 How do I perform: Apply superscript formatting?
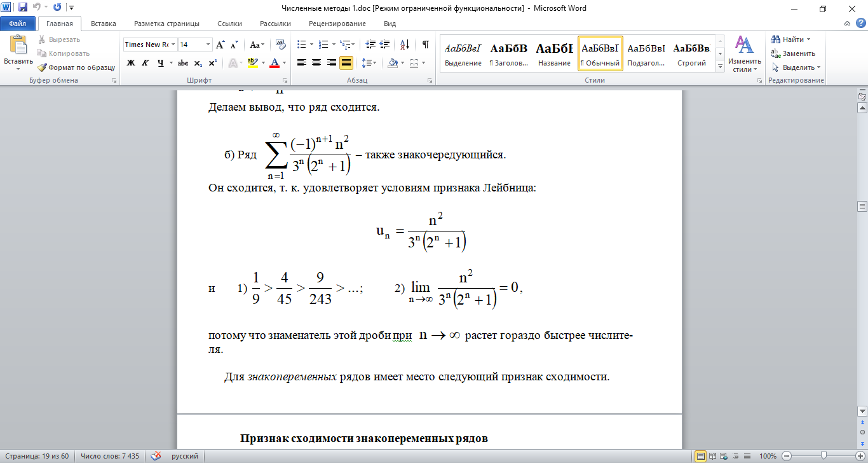[212, 63]
